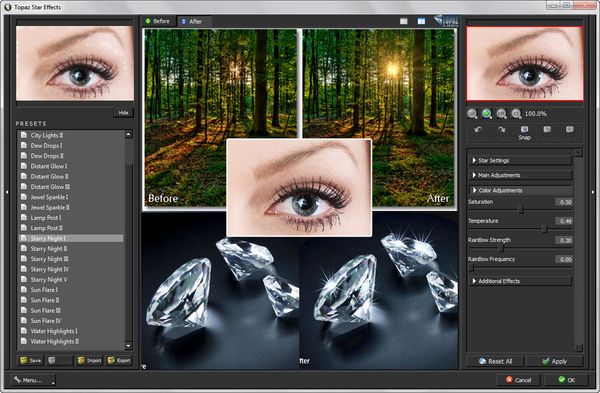Click the page icon beside Lamp Post I
Screen dimensions: 600x393
pos(24,217)
